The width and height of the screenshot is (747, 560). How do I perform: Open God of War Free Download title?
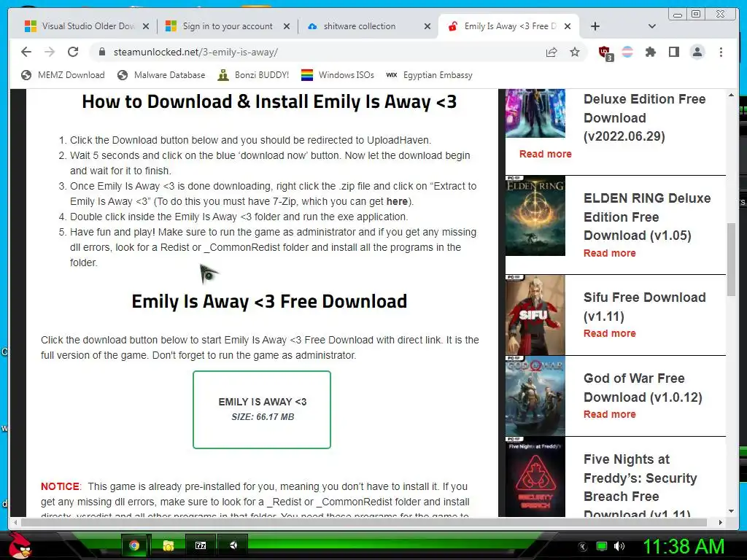643,388
